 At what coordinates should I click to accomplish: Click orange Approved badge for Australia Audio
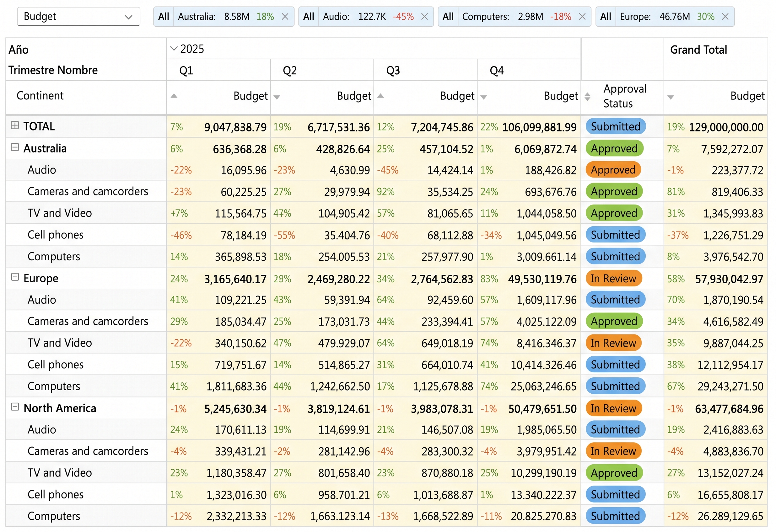613,170
